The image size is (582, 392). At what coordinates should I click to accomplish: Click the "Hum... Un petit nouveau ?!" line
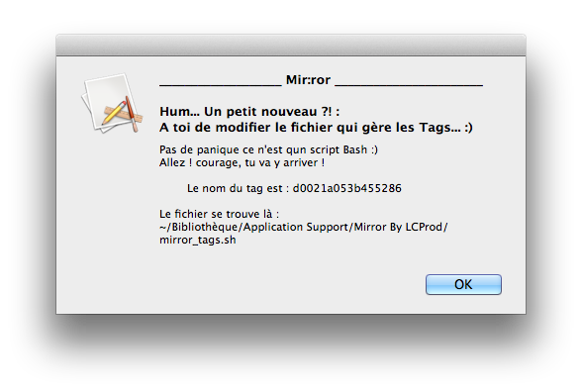(249, 111)
